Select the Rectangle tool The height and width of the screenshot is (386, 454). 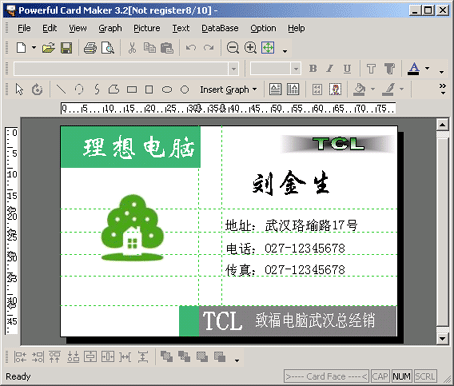(132, 89)
